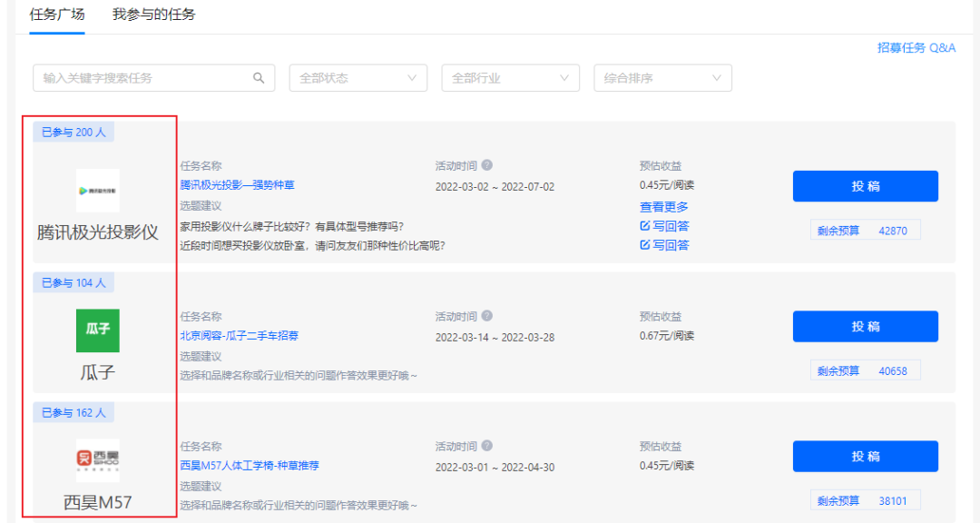
Task: Click the brand name 瓜子 under logo
Action: (97, 372)
